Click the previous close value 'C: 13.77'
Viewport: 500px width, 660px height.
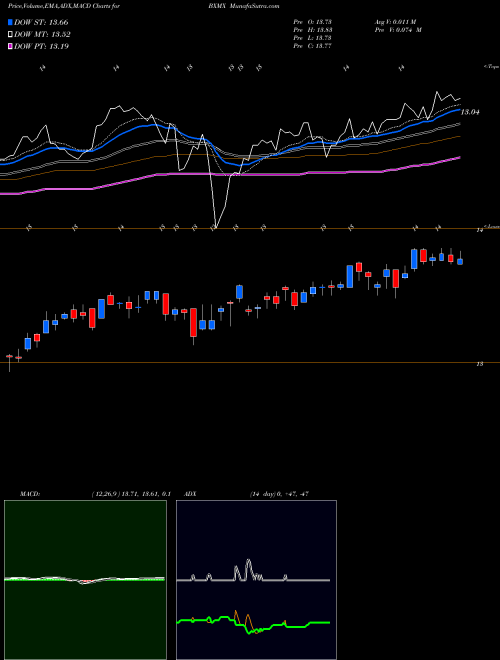click(x=321, y=46)
